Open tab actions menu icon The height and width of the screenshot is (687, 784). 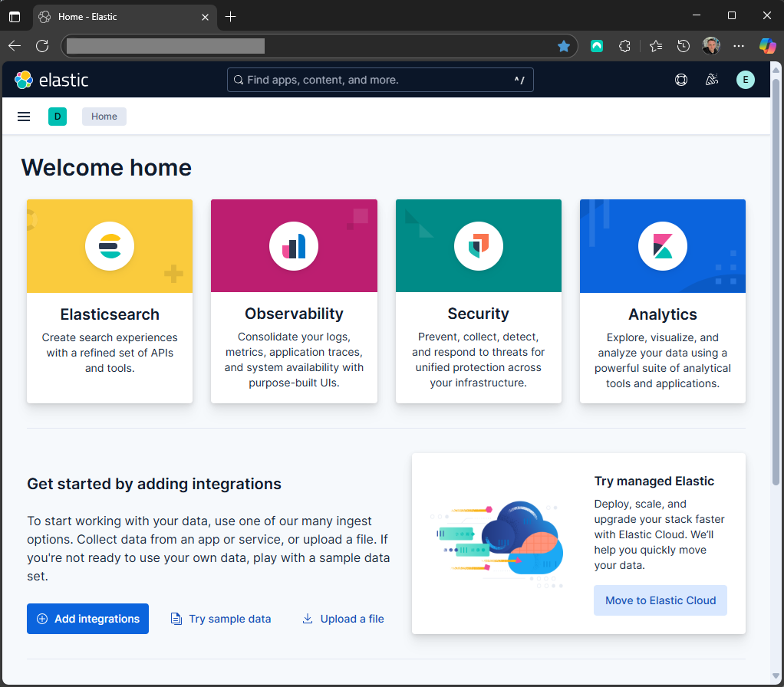click(x=15, y=17)
